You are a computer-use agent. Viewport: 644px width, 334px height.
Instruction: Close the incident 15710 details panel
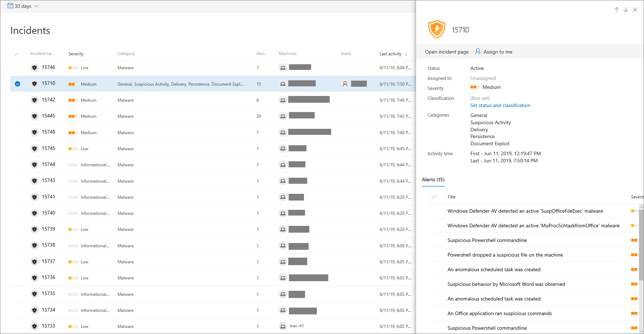pyautogui.click(x=635, y=10)
